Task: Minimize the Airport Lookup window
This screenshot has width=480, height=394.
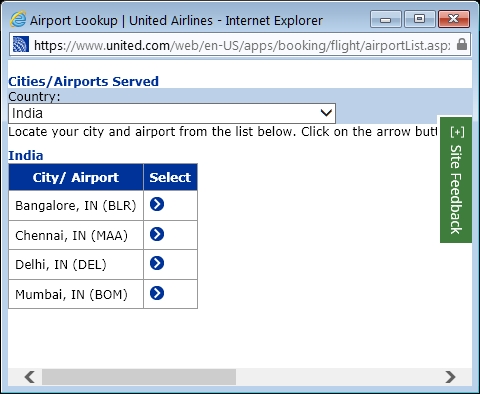Action: tap(386, 19)
